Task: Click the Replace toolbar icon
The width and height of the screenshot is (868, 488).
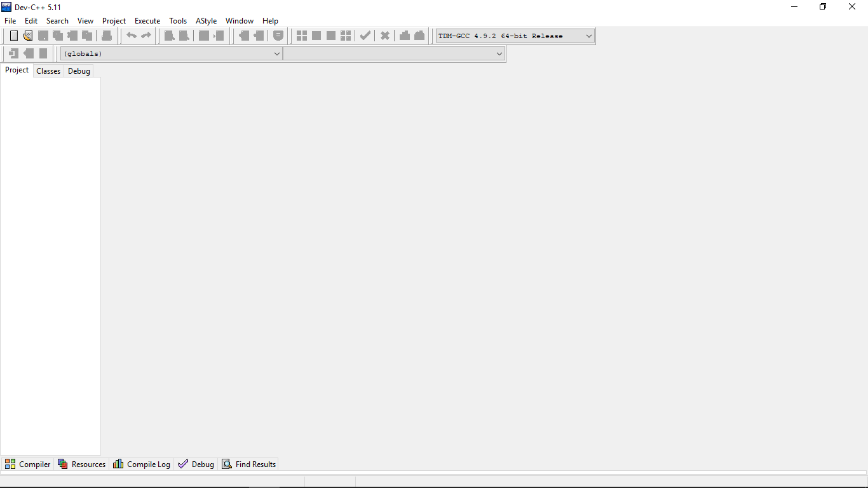Action: pyautogui.click(x=184, y=36)
